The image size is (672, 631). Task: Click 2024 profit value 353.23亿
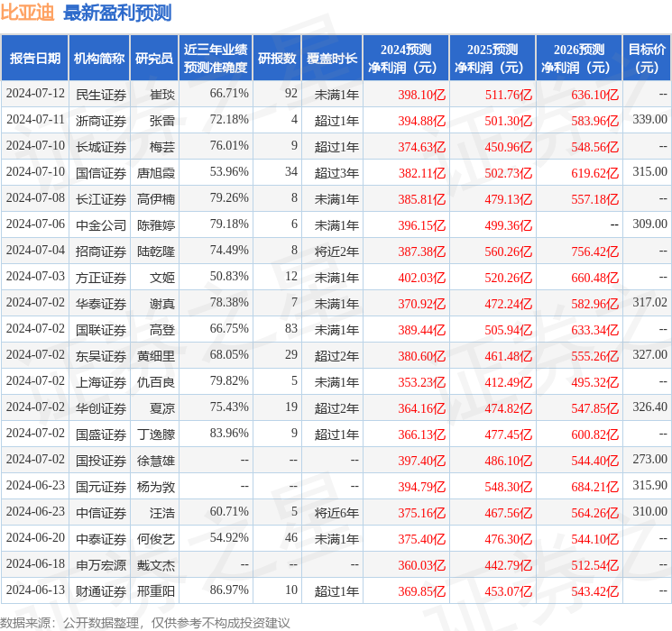(422, 382)
